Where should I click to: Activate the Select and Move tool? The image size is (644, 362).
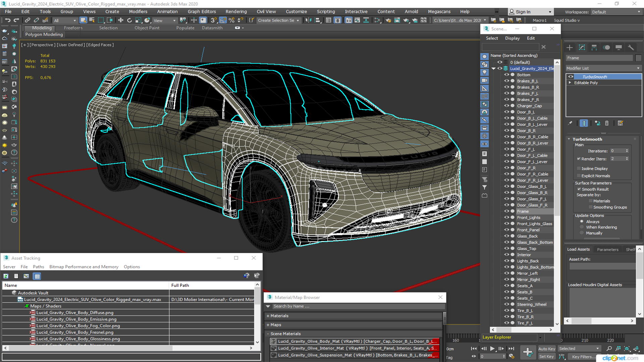pyautogui.click(x=121, y=20)
